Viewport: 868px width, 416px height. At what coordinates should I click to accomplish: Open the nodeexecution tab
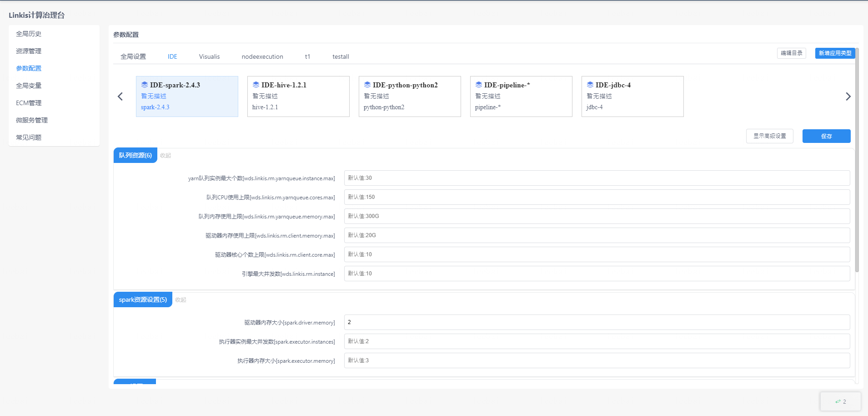pyautogui.click(x=262, y=56)
